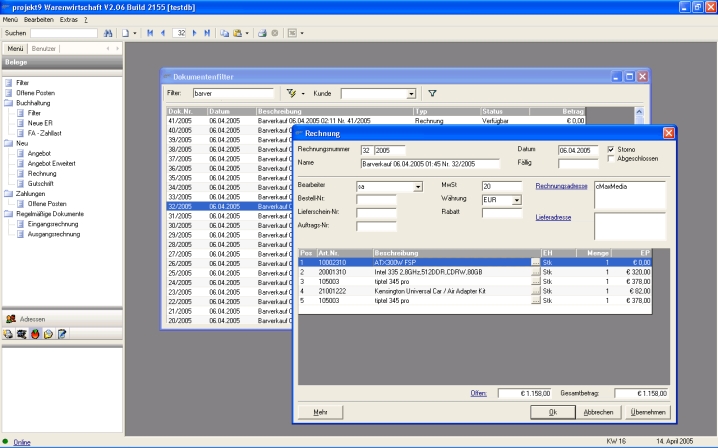Switch to the Benutzer tab
The image size is (718, 448).
44,48
